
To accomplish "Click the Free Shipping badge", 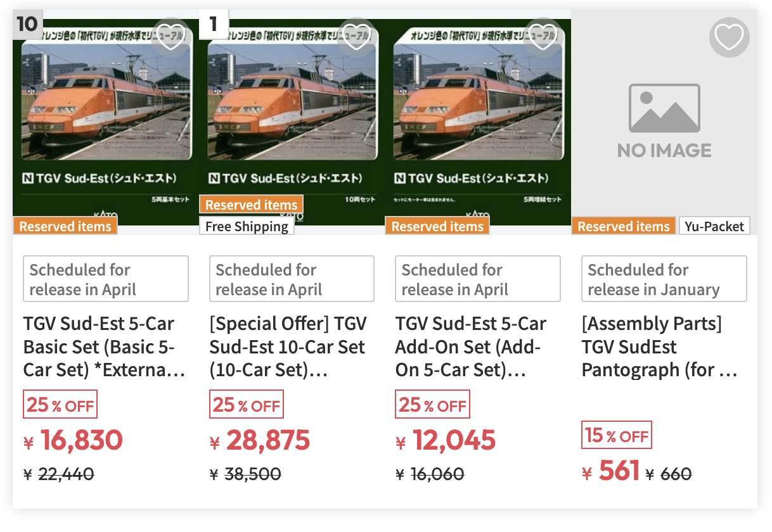I will pyautogui.click(x=247, y=226).
